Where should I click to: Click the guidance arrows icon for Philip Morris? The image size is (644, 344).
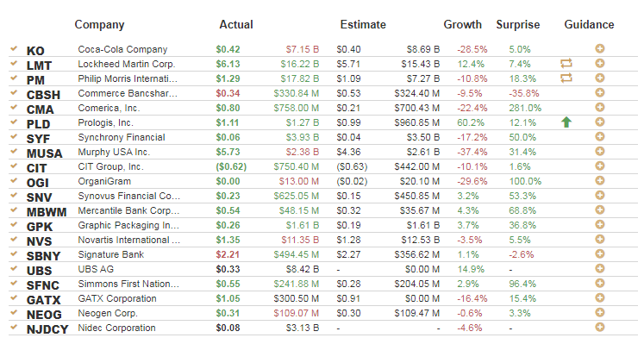coord(566,78)
